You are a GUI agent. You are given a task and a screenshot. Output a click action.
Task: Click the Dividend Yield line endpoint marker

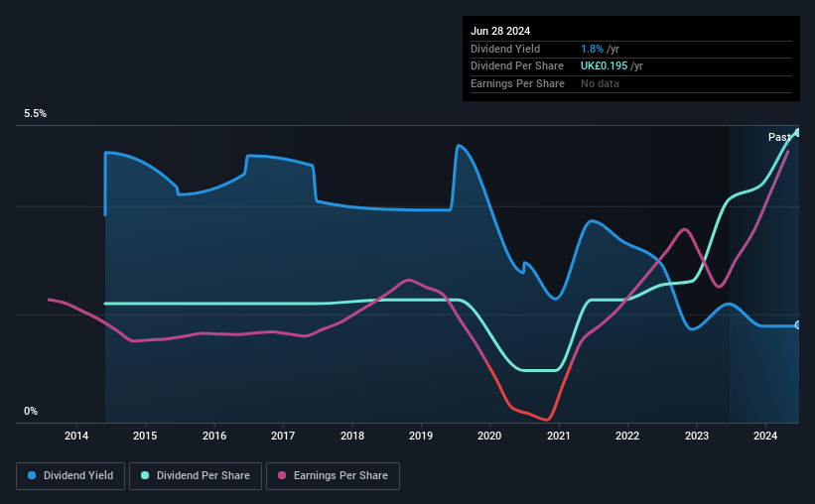pyautogui.click(x=798, y=325)
